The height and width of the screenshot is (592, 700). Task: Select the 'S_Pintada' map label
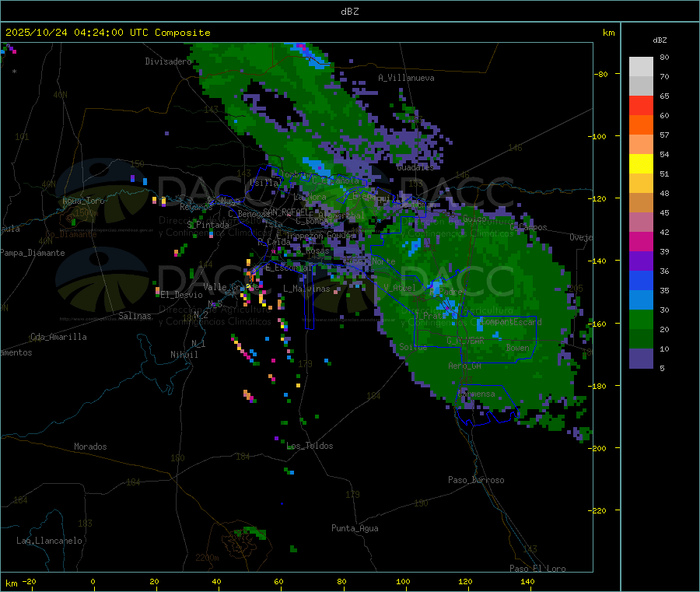point(208,225)
